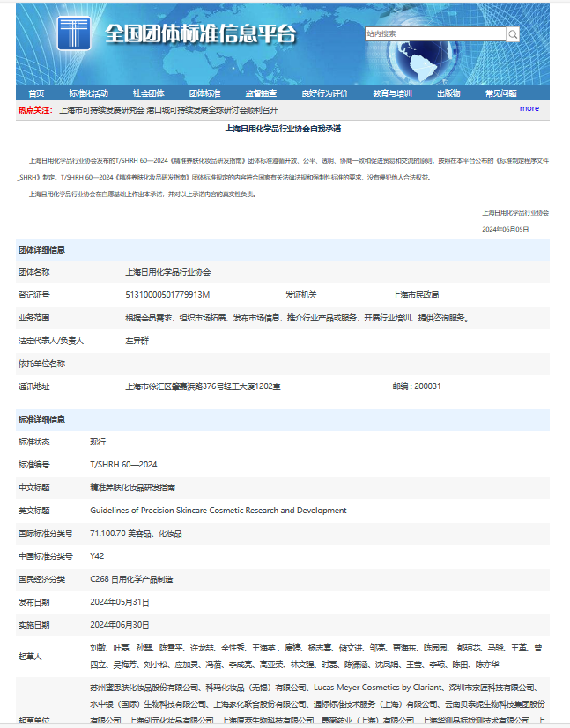Open the 出版物 menu item
Viewport: 570px width, 728px height.
[x=448, y=93]
